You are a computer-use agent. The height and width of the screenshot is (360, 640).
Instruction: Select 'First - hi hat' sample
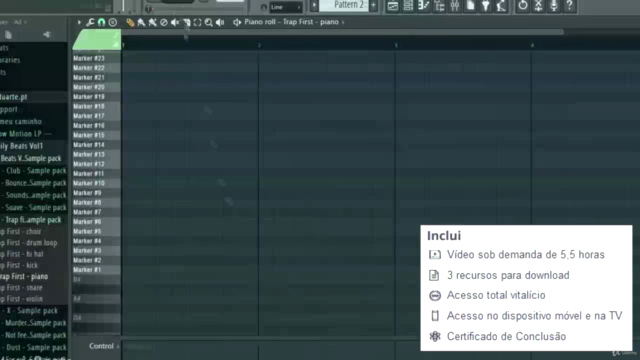click(x=22, y=254)
